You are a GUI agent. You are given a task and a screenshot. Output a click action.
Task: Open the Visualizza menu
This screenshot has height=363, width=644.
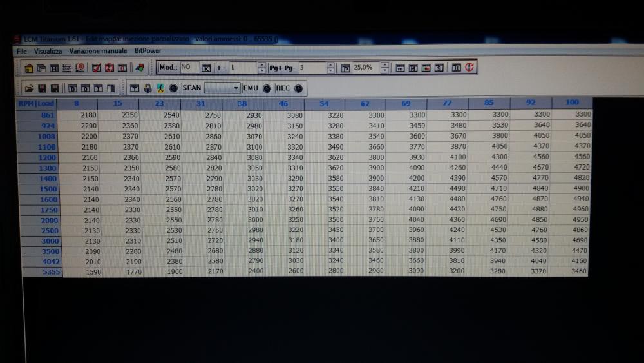48,50
